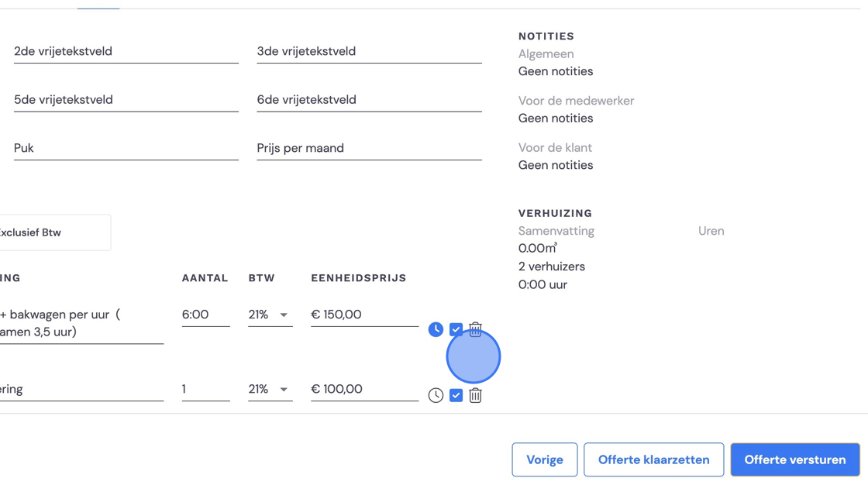Delete the €100,00 line item with trash icon
Viewport: 868px width, 485px height.
(x=475, y=395)
